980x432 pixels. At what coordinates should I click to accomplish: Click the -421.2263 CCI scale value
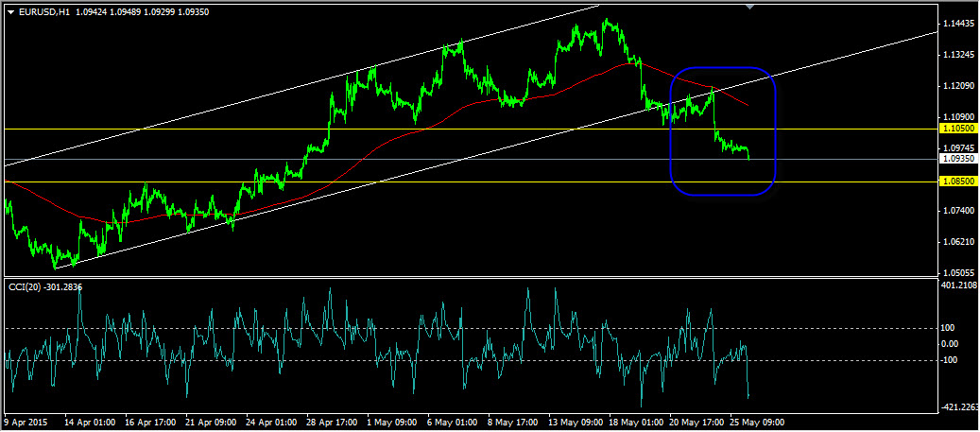961,407
